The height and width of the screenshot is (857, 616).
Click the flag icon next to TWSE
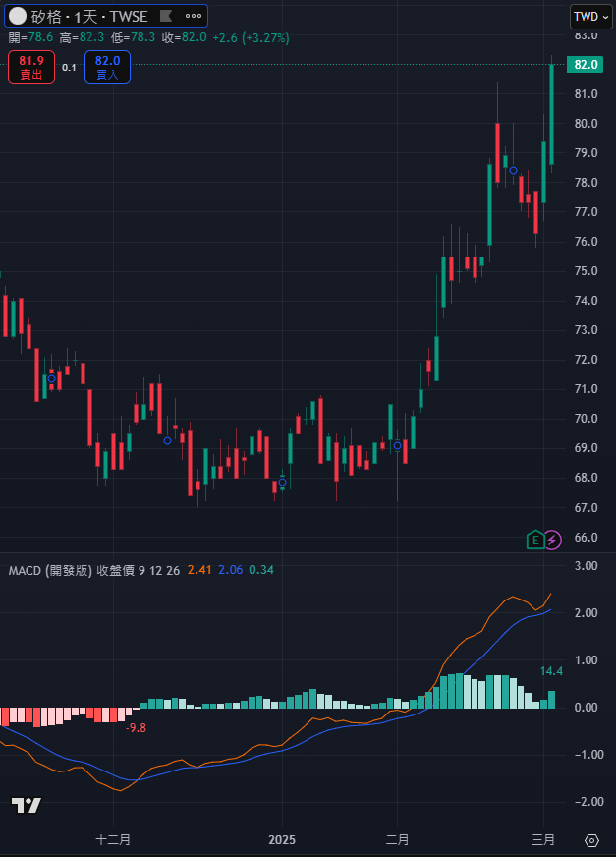165,16
